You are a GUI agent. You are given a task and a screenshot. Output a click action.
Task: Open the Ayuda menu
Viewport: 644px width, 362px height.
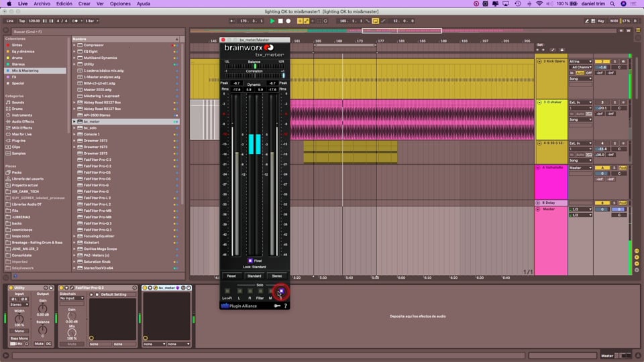(x=144, y=4)
